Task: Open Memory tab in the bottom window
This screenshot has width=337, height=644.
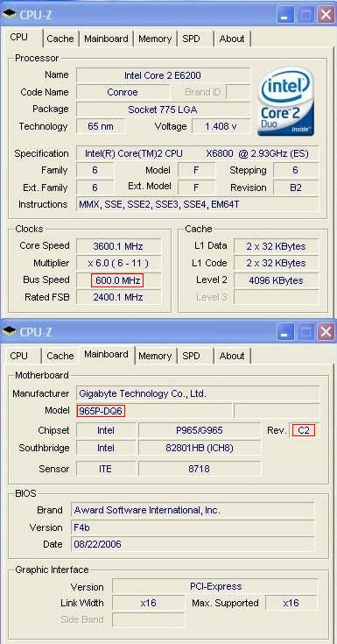Action: click(x=155, y=356)
